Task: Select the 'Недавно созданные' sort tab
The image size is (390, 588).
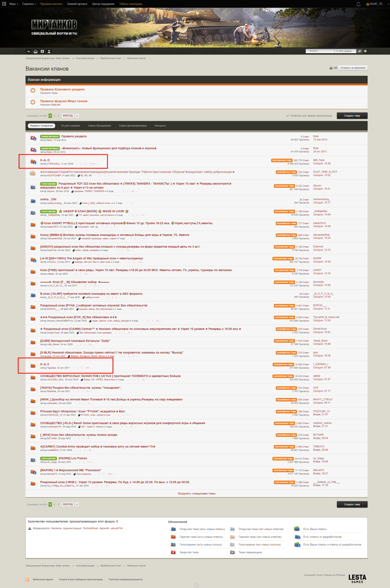Action: tap(41, 126)
